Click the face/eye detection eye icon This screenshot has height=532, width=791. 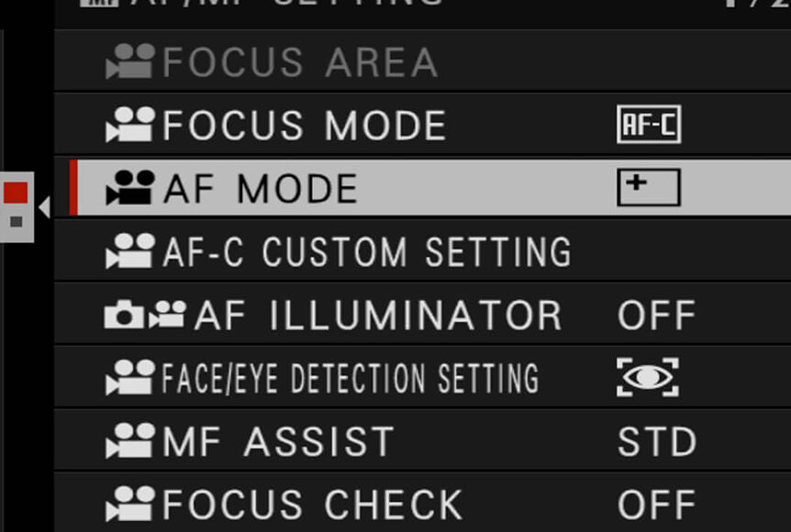[648, 378]
